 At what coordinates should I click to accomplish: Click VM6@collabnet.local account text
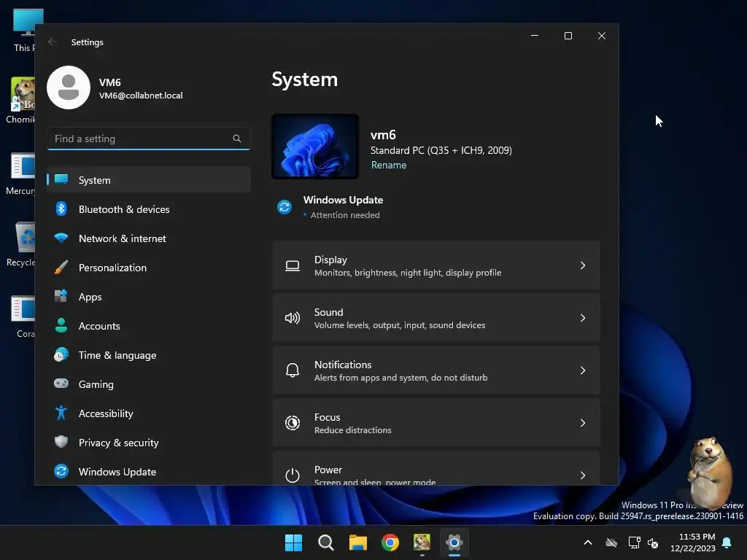click(141, 96)
